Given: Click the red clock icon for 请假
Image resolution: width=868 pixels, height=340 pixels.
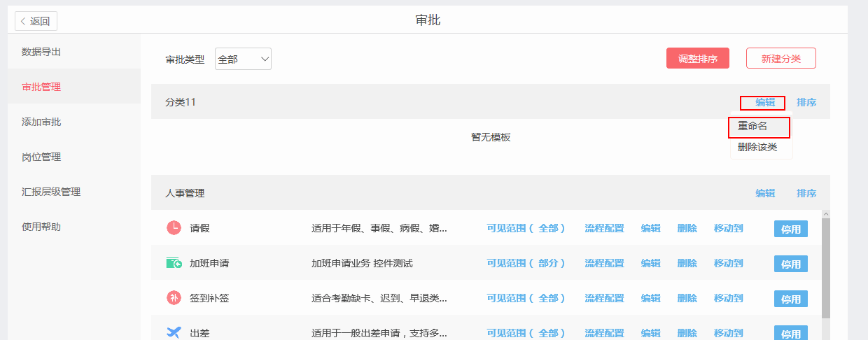Looking at the screenshot, I should pyautogui.click(x=174, y=228).
